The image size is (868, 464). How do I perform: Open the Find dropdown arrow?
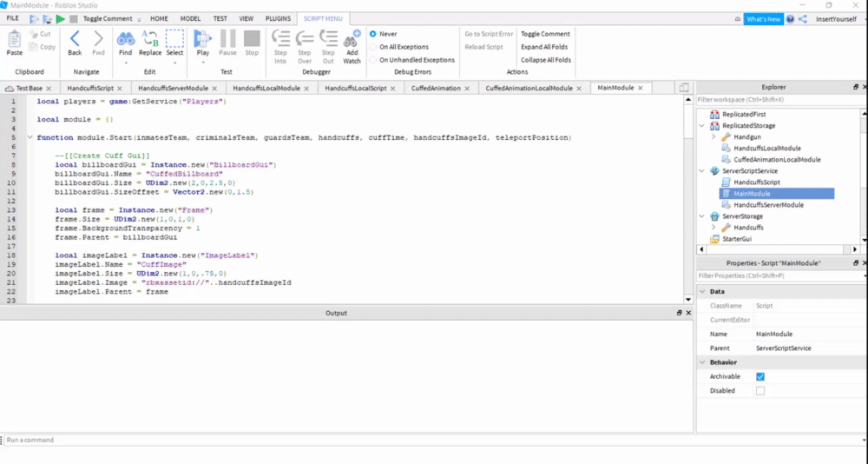[x=126, y=63]
